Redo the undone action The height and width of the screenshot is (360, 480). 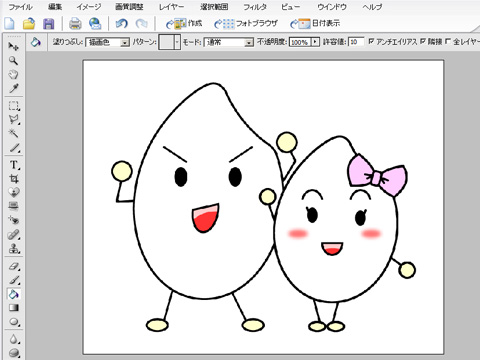click(142, 24)
